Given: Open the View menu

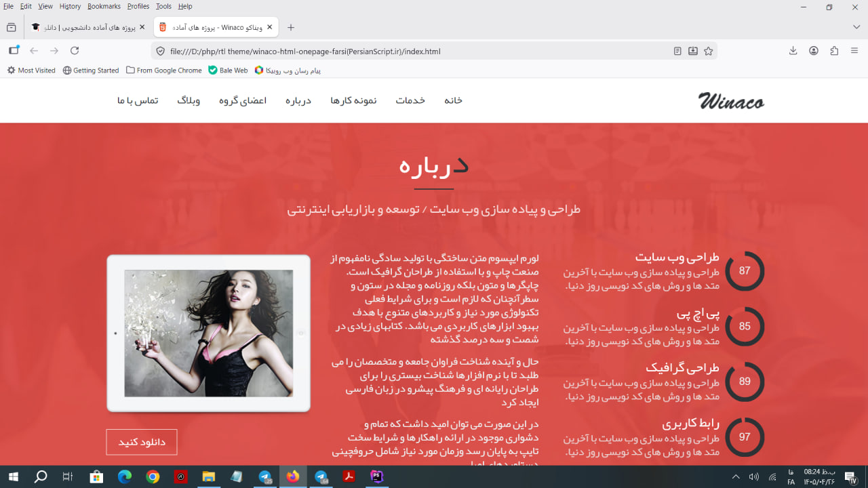Looking at the screenshot, I should pyautogui.click(x=45, y=6).
